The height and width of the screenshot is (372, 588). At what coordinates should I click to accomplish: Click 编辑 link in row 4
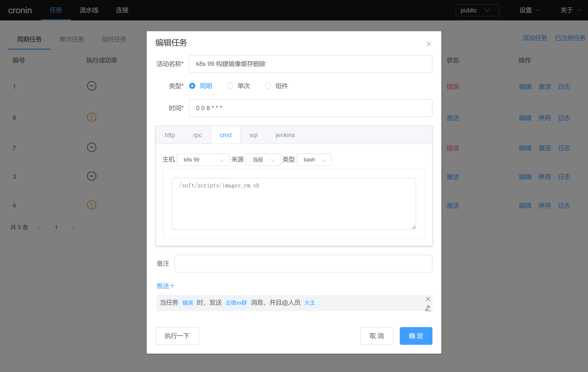(525, 205)
